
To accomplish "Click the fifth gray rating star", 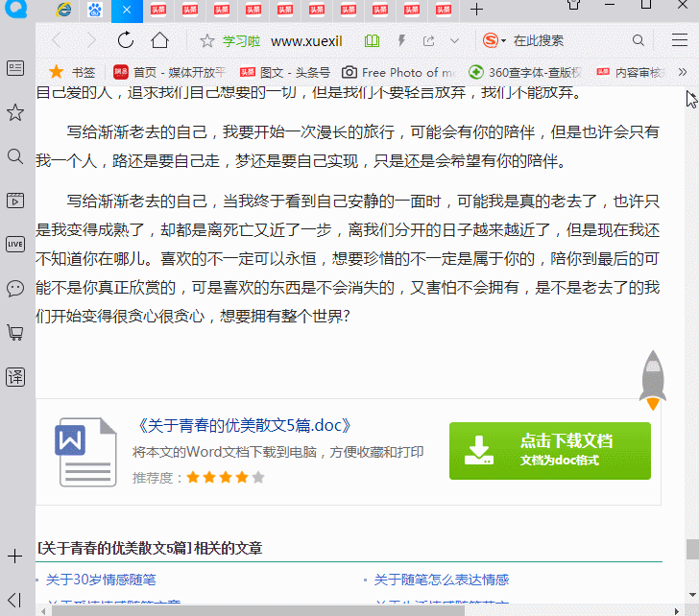I will pyautogui.click(x=258, y=478).
